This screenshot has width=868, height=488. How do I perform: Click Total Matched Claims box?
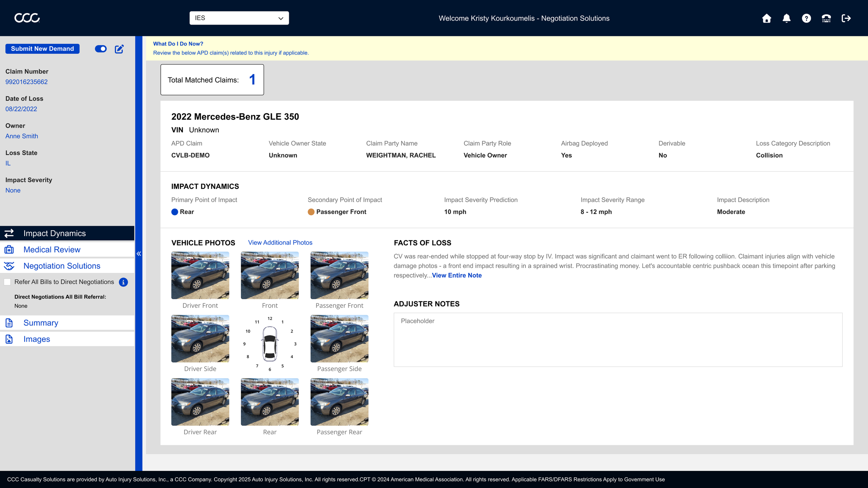212,79
